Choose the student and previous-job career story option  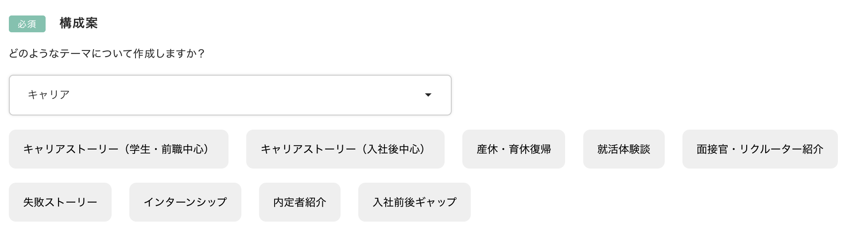[119, 149]
